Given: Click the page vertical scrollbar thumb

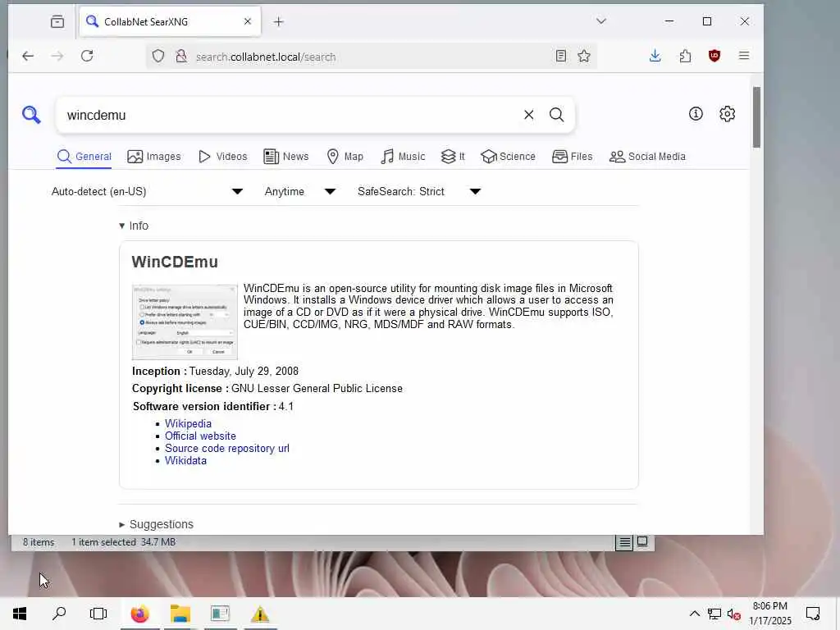Looking at the screenshot, I should tap(756, 116).
